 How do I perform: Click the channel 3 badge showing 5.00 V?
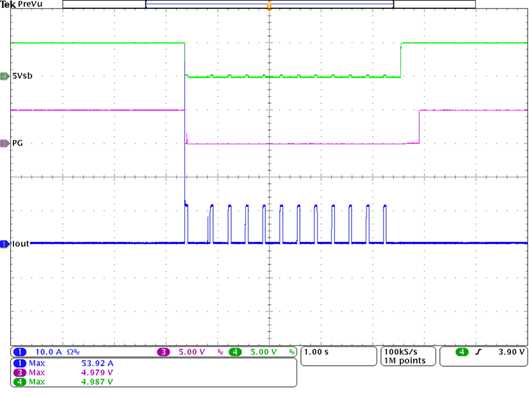(x=163, y=352)
